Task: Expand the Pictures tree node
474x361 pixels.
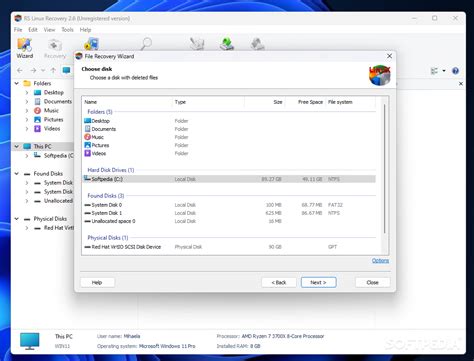Action: point(27,119)
